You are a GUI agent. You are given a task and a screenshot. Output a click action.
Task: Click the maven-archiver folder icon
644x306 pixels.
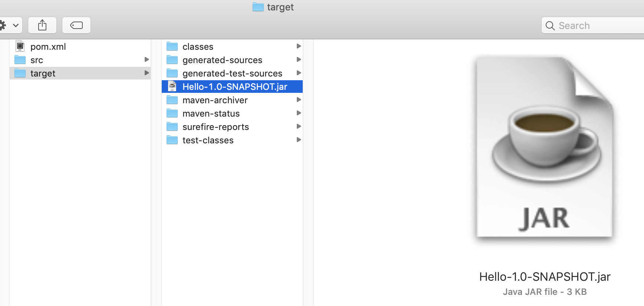tap(172, 100)
